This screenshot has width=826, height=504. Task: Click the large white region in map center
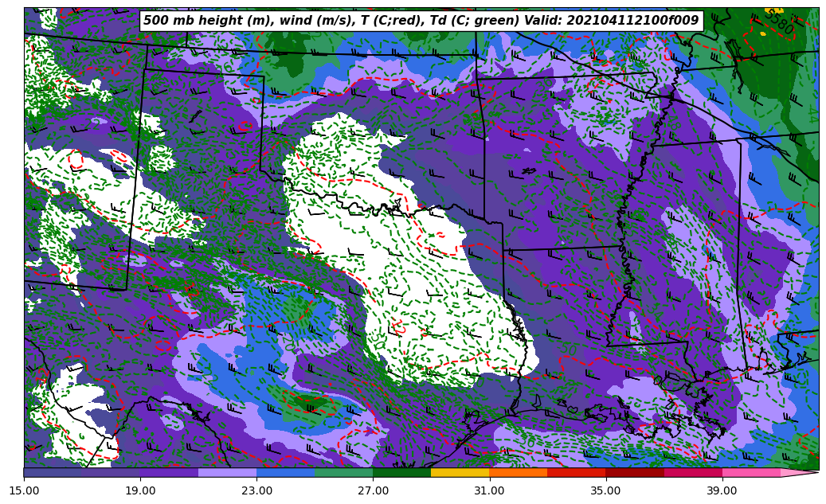pyautogui.click(x=382, y=239)
